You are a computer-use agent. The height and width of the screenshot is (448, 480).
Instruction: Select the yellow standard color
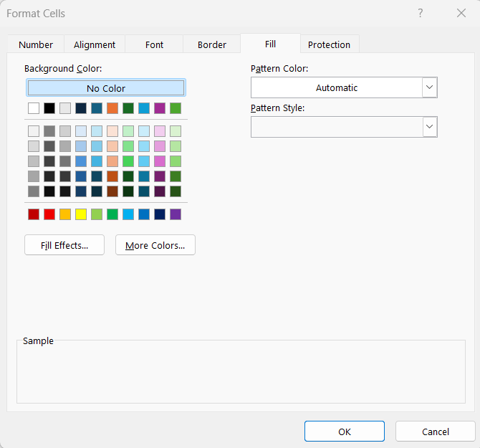pyautogui.click(x=81, y=214)
